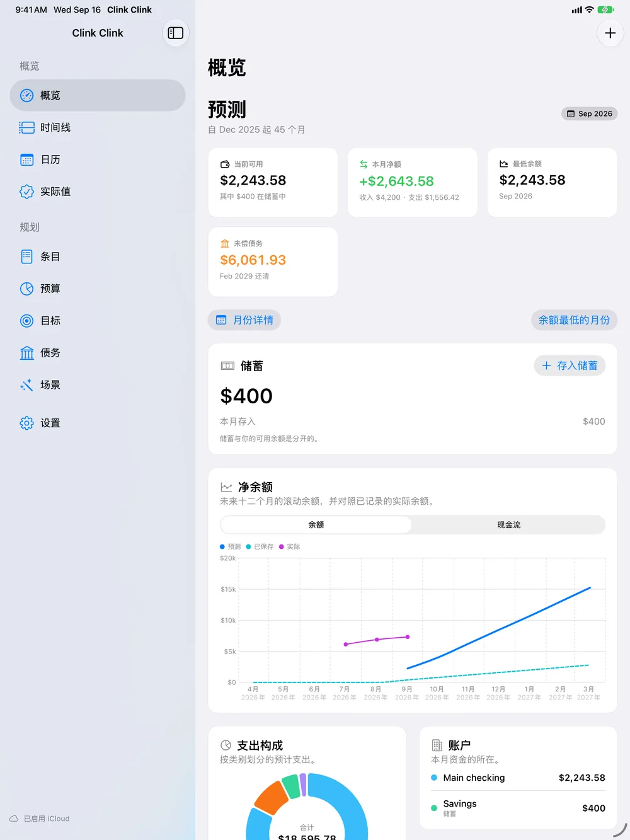Open the 未偿债务 $6,061.93 card
The width and height of the screenshot is (630, 840).
[273, 262]
